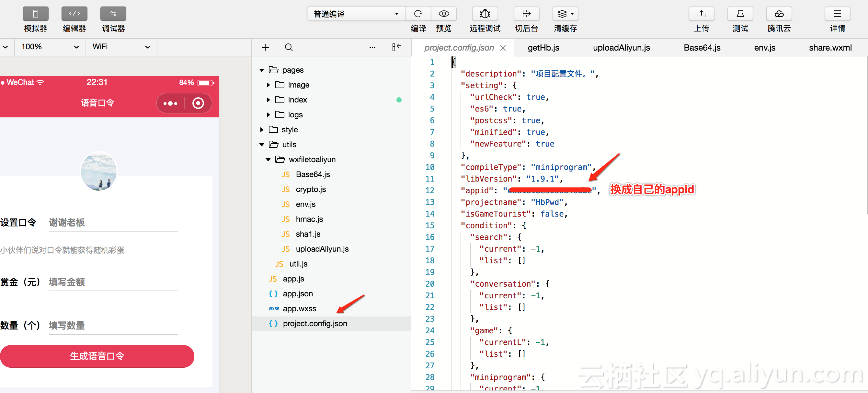Click the compile refresh icon

point(418,14)
